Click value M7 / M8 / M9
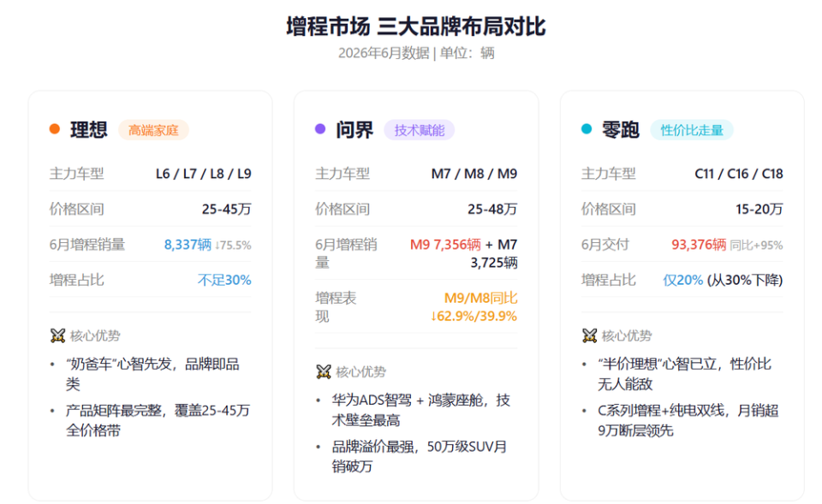Viewport: 822px width, 504px height. [x=474, y=174]
